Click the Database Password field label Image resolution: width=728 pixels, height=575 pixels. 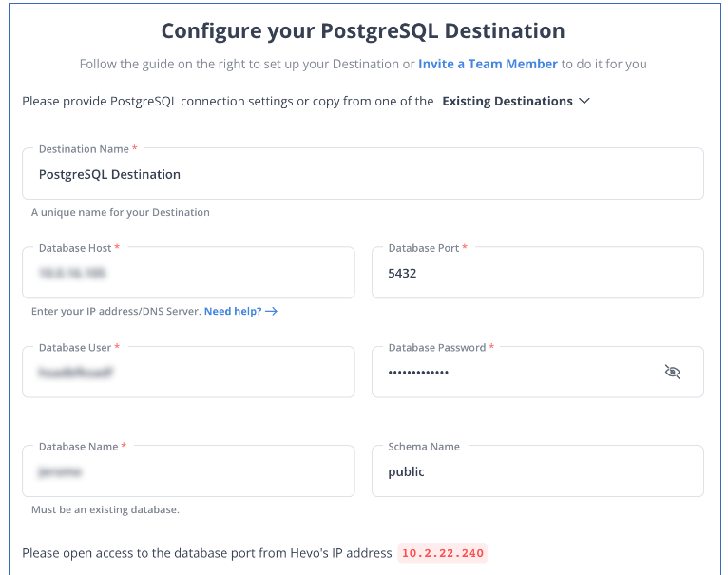(437, 348)
